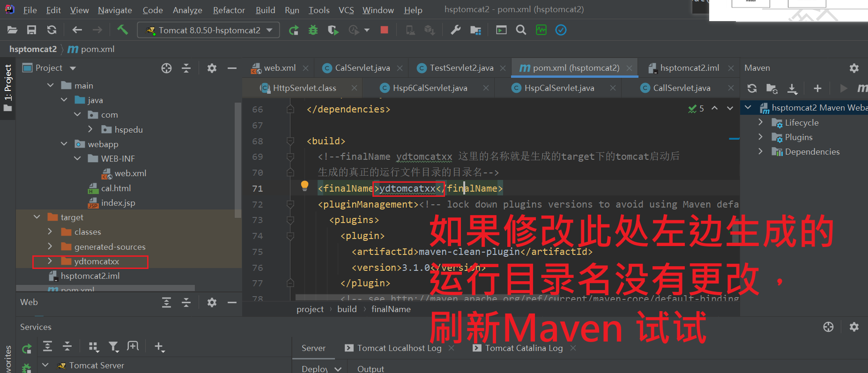Image resolution: width=868 pixels, height=373 pixels.
Task: Collapse all in the Project panel
Action: [x=186, y=68]
